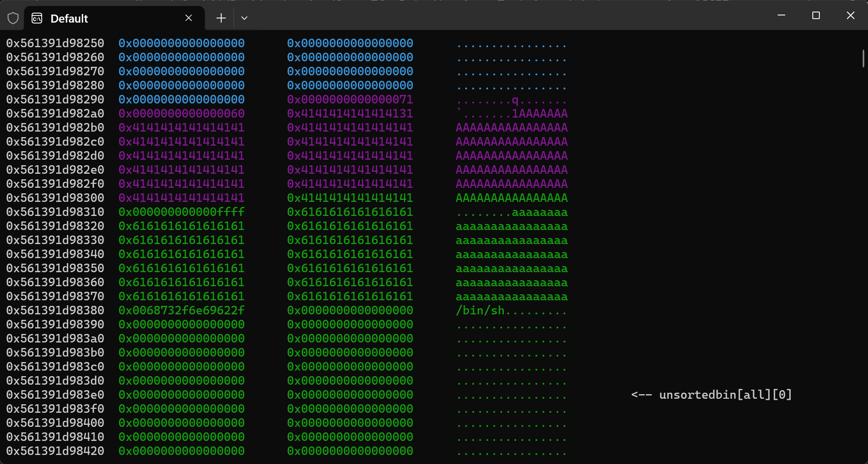Click address 0x561391d983e0
The width and height of the screenshot is (868, 464).
(55, 395)
